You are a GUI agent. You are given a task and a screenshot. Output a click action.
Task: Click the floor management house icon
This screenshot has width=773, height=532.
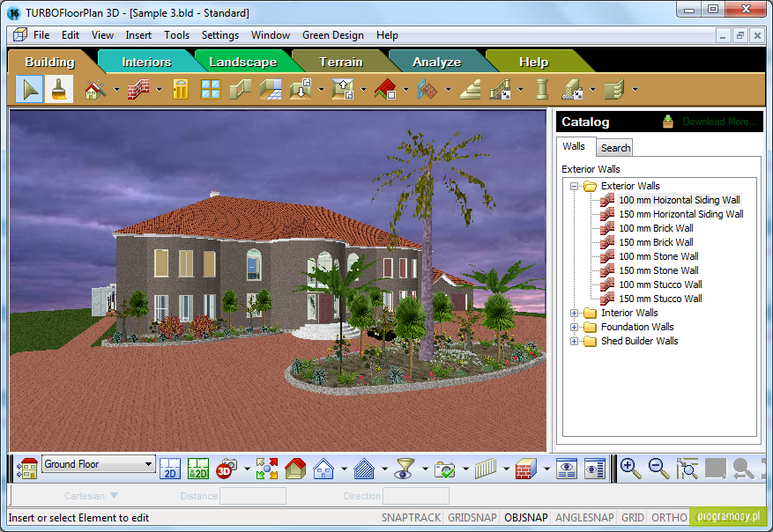[x=27, y=468]
